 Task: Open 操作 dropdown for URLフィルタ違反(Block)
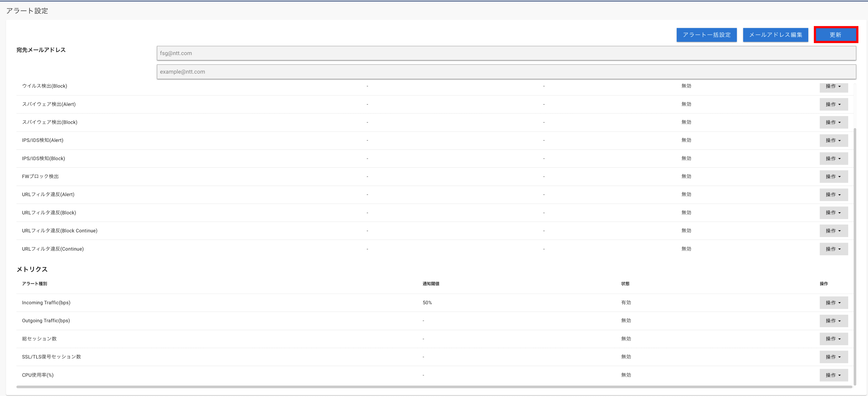(833, 213)
